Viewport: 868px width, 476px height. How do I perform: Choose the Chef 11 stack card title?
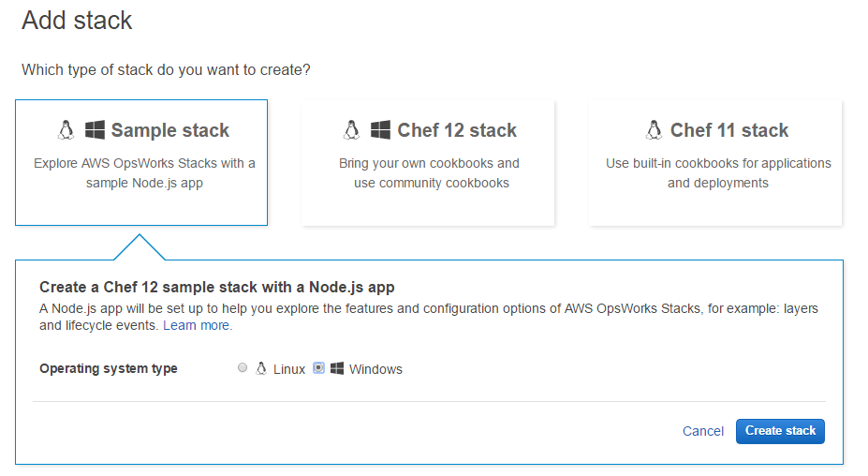729,130
